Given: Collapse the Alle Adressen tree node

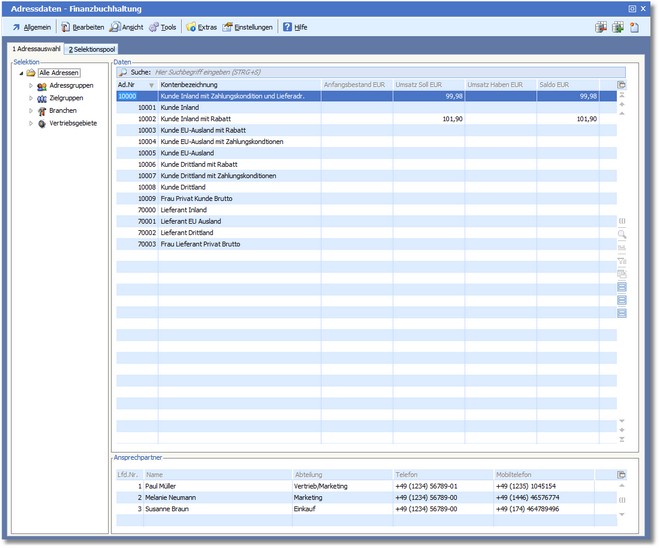Looking at the screenshot, I should pos(20,73).
